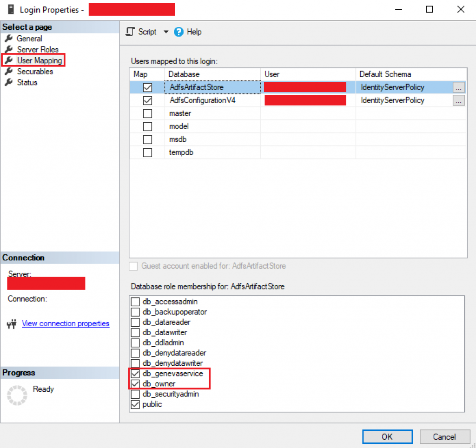The width and height of the screenshot is (476, 448).
Task: Select the wrench icon next to General
Action: click(9, 38)
